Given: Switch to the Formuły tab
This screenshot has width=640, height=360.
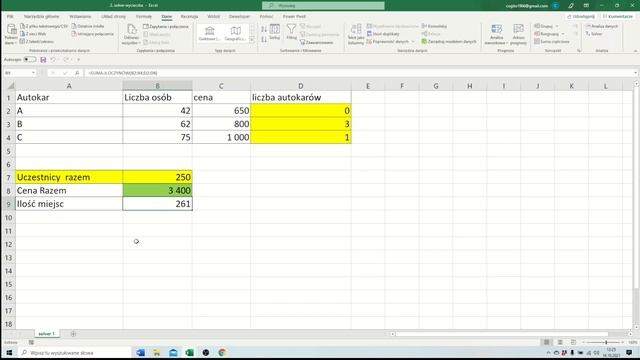Looking at the screenshot, I should point(144,16).
